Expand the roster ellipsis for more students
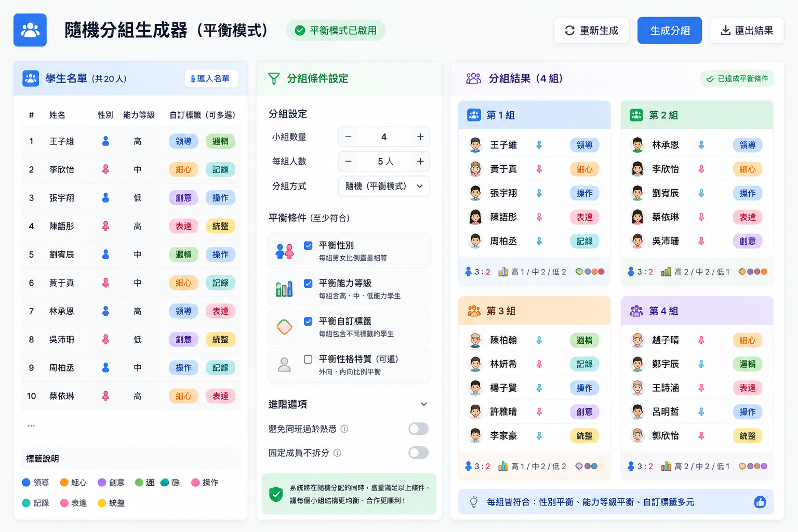Image resolution: width=798 pixels, height=532 pixels. (31, 425)
